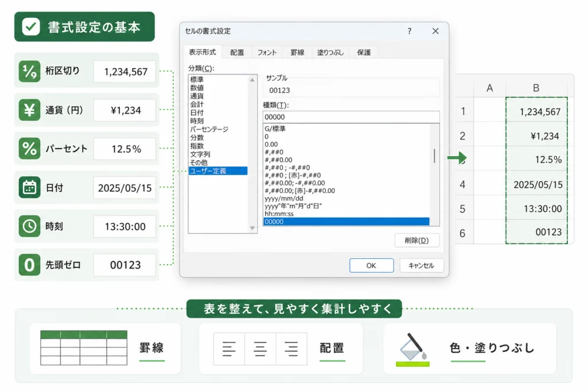588x392 pixels.
Task: Select row 1 header in the spreadsheet
Action: tap(463, 111)
